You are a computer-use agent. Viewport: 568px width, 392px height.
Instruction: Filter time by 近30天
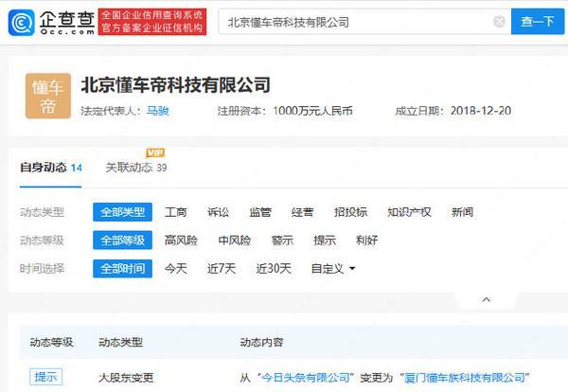(x=274, y=269)
